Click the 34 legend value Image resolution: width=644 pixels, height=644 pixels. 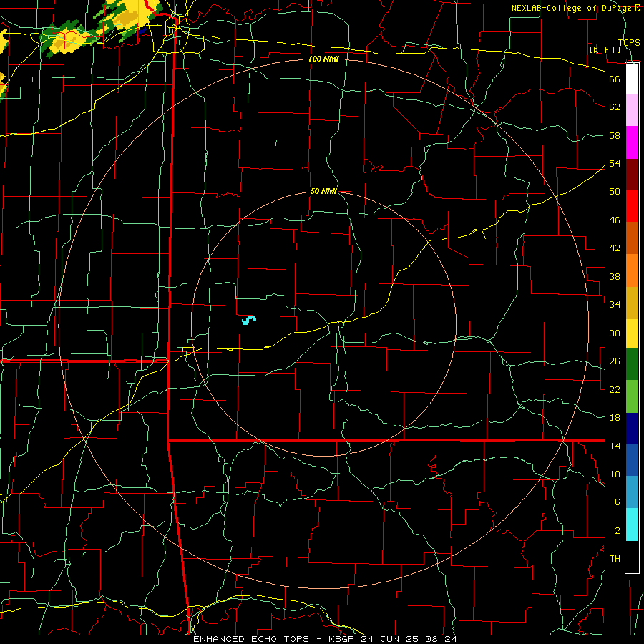[x=615, y=304]
